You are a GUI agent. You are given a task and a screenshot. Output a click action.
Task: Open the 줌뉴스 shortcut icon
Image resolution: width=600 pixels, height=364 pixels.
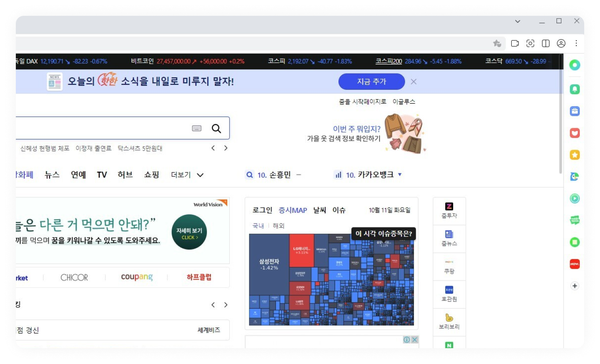(449, 238)
